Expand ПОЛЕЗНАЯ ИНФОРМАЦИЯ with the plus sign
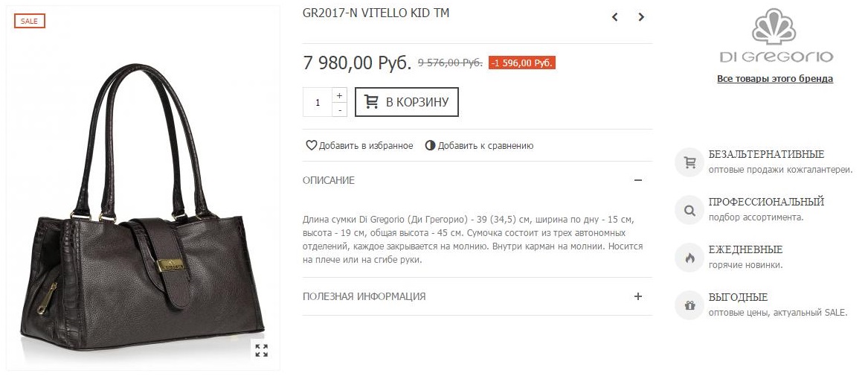This screenshot has width=868, height=376. tap(637, 296)
